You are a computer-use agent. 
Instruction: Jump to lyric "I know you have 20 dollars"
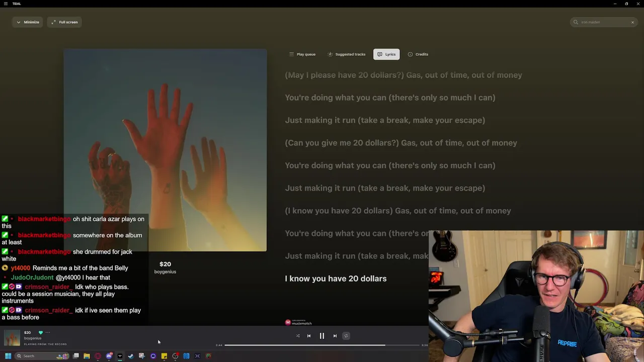(336, 279)
